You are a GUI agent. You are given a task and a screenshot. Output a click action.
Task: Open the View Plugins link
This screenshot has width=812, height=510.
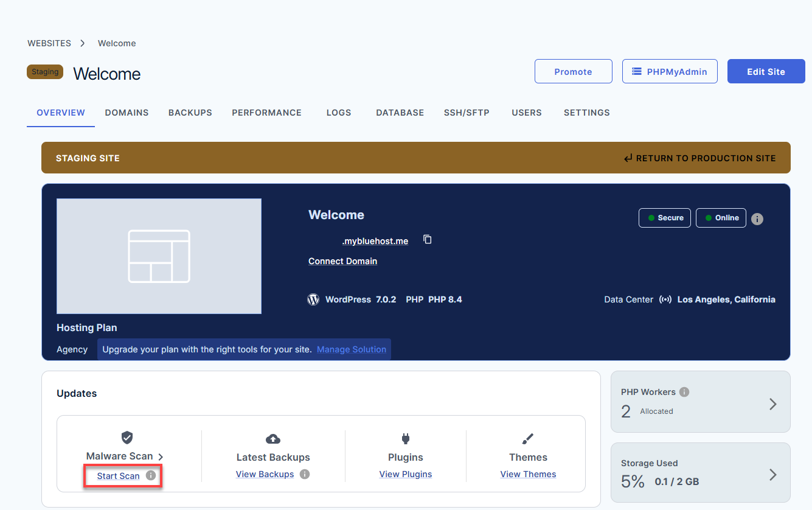tap(406, 474)
